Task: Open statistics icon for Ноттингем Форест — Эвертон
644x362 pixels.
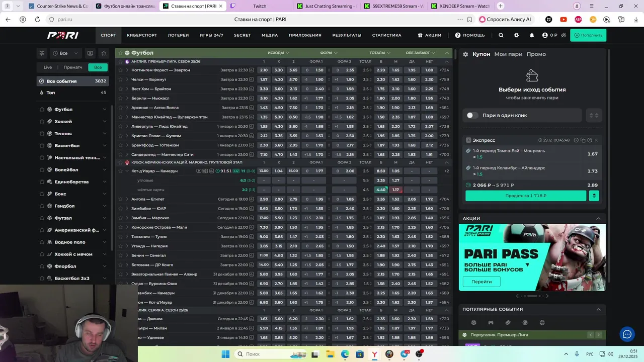Action: 252,70
